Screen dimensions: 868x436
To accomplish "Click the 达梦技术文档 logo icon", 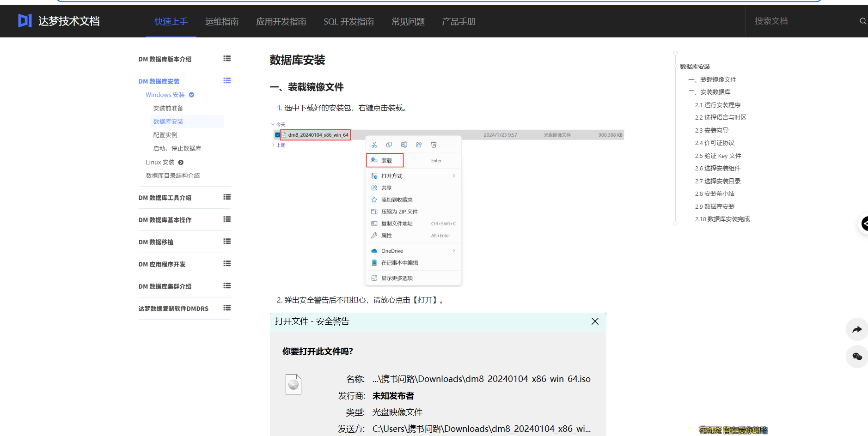I will (x=25, y=21).
